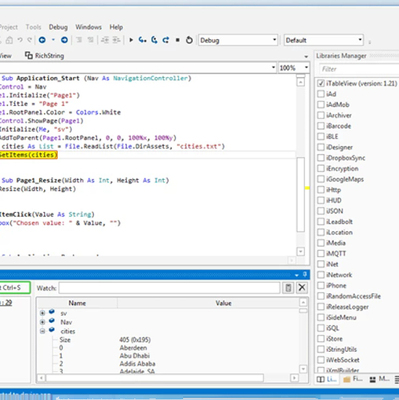
Task: Tick the iGoogleMaps library checkbox
Action: 321,179
